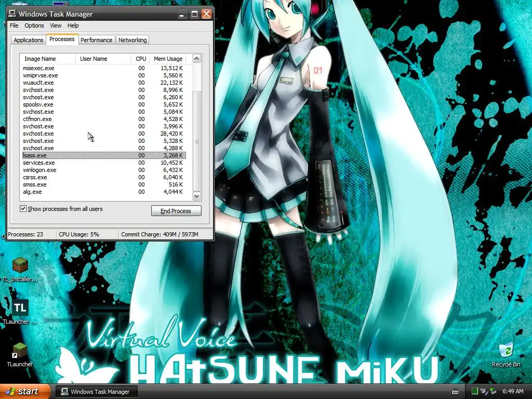
Task: Click the green CPU usage tray icon
Action: tap(475, 391)
